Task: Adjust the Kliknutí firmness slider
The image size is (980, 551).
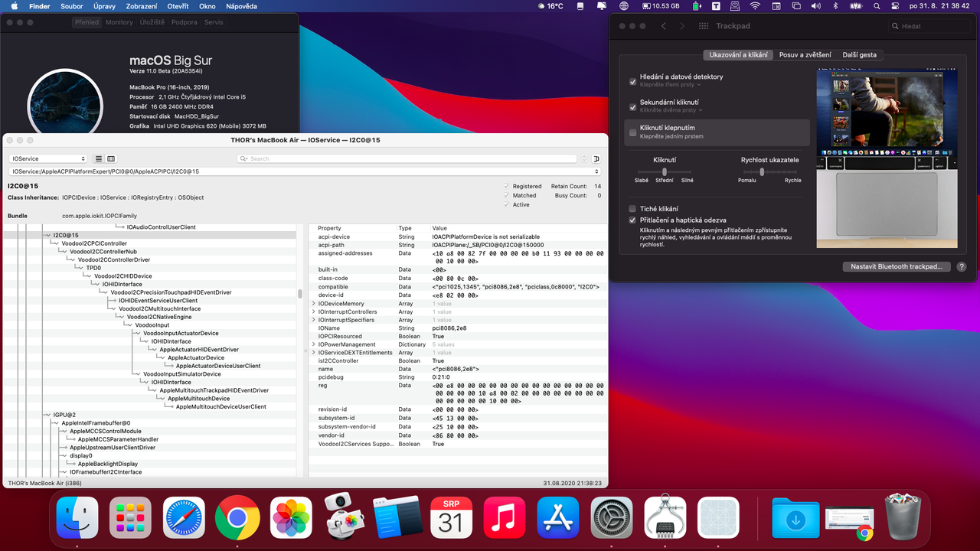Action: [x=665, y=171]
